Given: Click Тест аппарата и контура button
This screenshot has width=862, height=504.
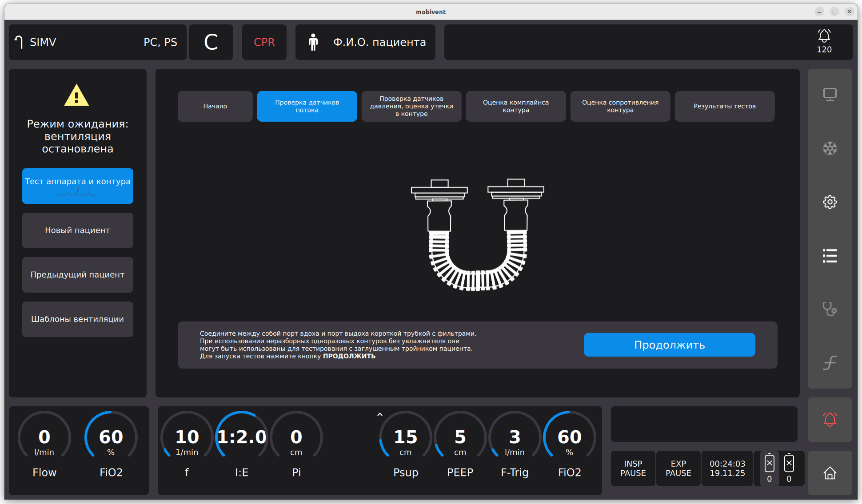Looking at the screenshot, I should (x=78, y=186).
